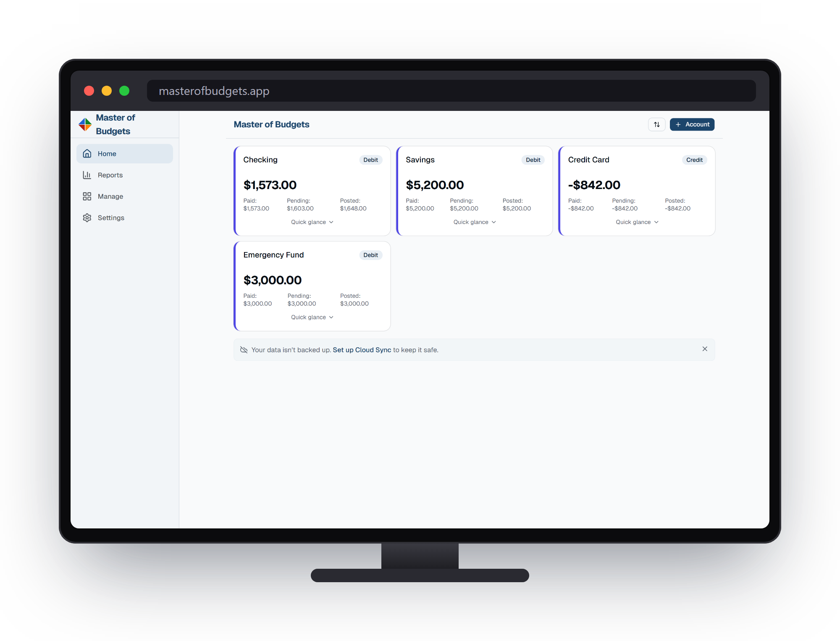
Task: Click the Master of Budgets sidebar title
Action: 115,124
